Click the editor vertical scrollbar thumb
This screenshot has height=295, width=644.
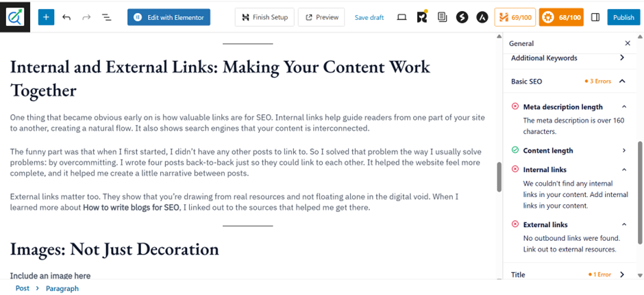tap(499, 177)
